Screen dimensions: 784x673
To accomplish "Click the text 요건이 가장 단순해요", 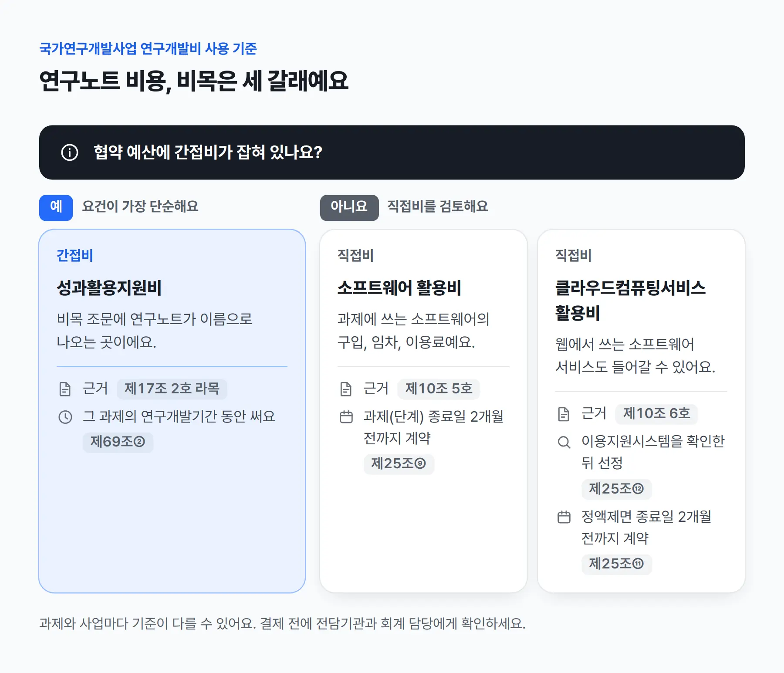I will [x=140, y=206].
